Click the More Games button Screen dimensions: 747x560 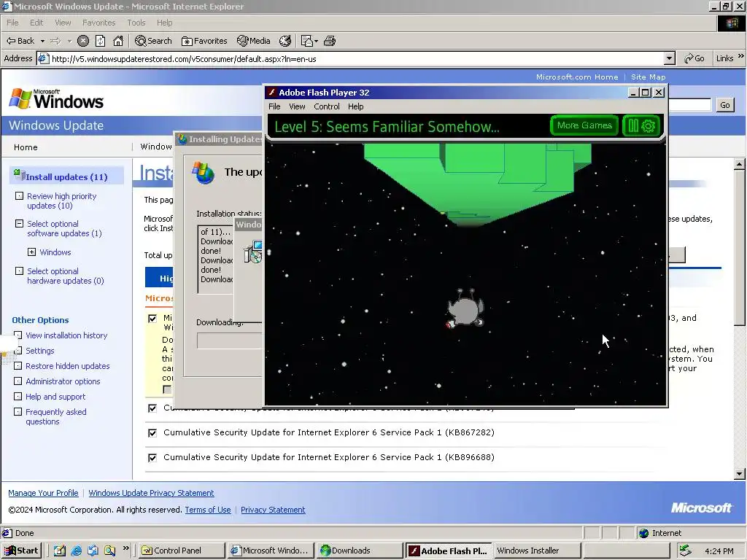pos(584,125)
